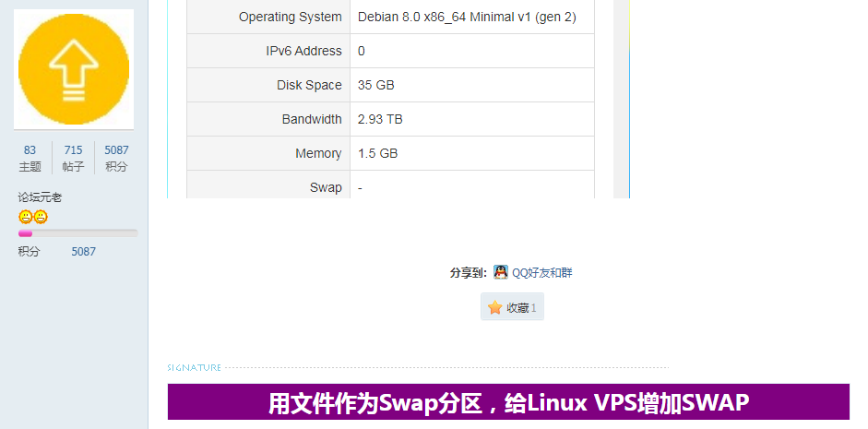Click the 5087 value beside 积分 label
This screenshot has width=868, height=429.
click(x=84, y=251)
